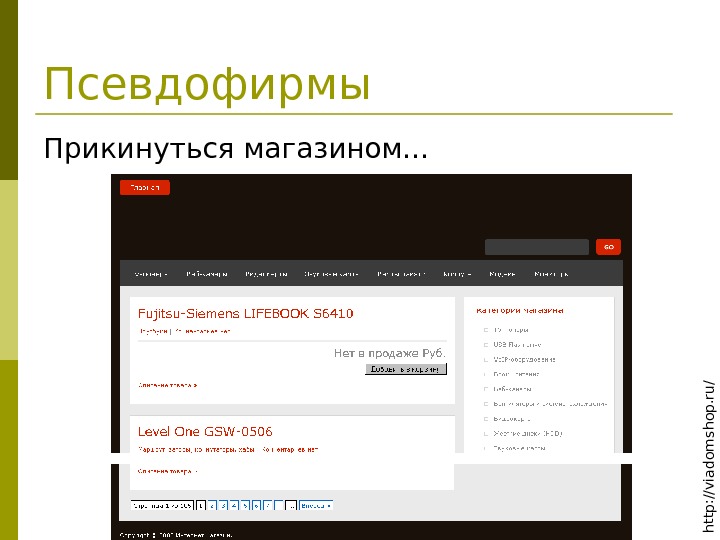720x540 pixels.
Task: Select Звуковые карты in the category sidebar
Action: click(x=519, y=448)
